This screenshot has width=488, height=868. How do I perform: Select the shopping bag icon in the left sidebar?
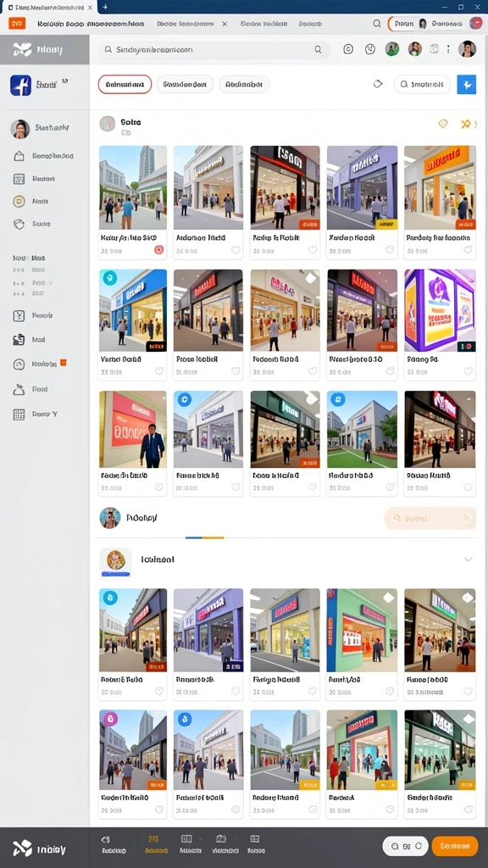19,156
